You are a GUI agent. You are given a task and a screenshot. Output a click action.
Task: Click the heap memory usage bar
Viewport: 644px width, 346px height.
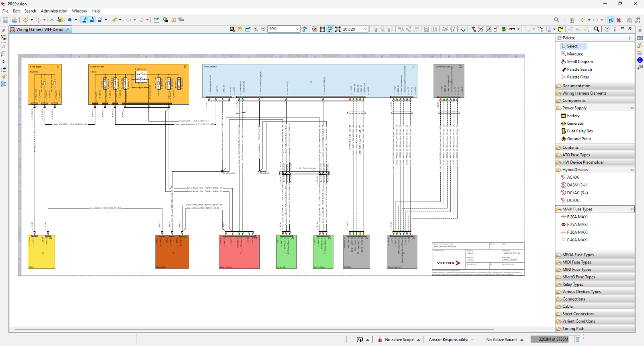(x=553, y=339)
